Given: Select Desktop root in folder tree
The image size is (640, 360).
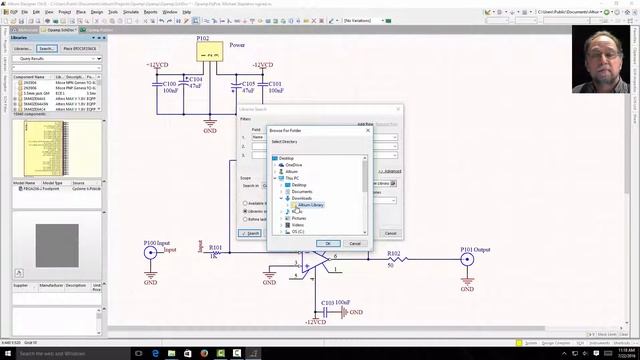Looking at the screenshot, I should pos(286,158).
